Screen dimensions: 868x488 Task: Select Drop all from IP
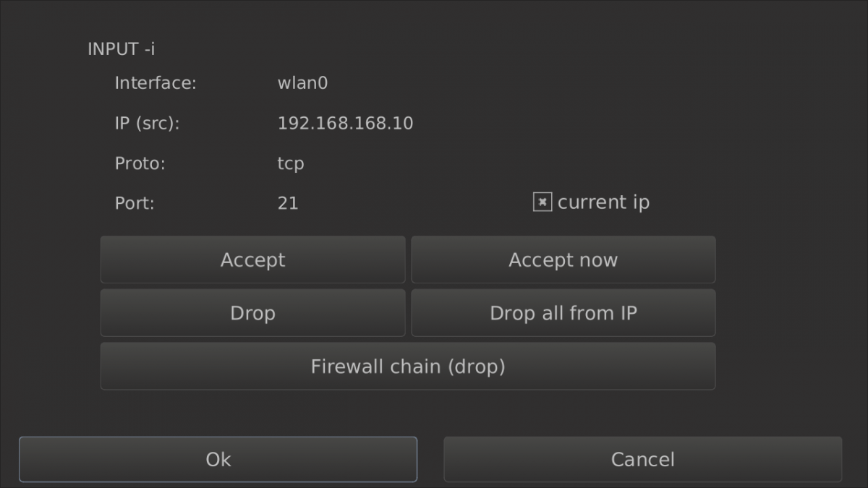[563, 313]
